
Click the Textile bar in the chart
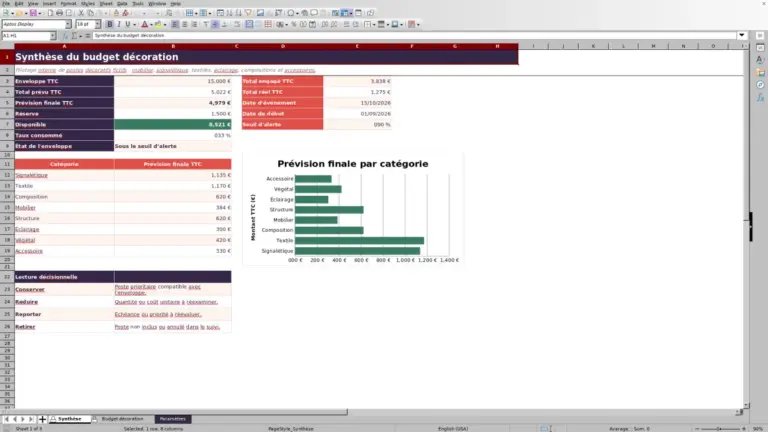coord(359,240)
